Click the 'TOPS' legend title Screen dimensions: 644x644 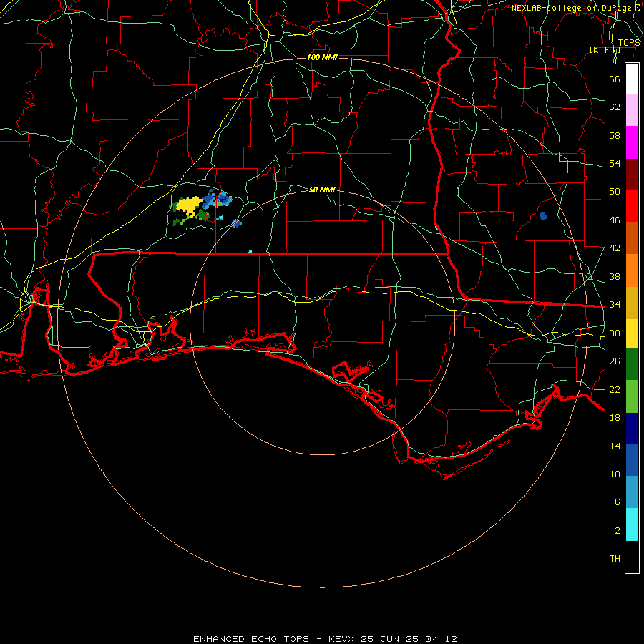click(629, 43)
